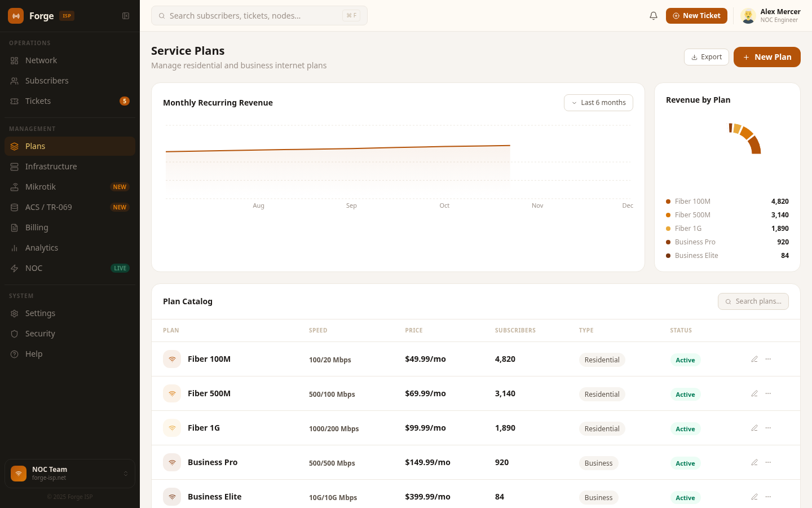Go to Billing page
812x508 pixels.
point(70,227)
